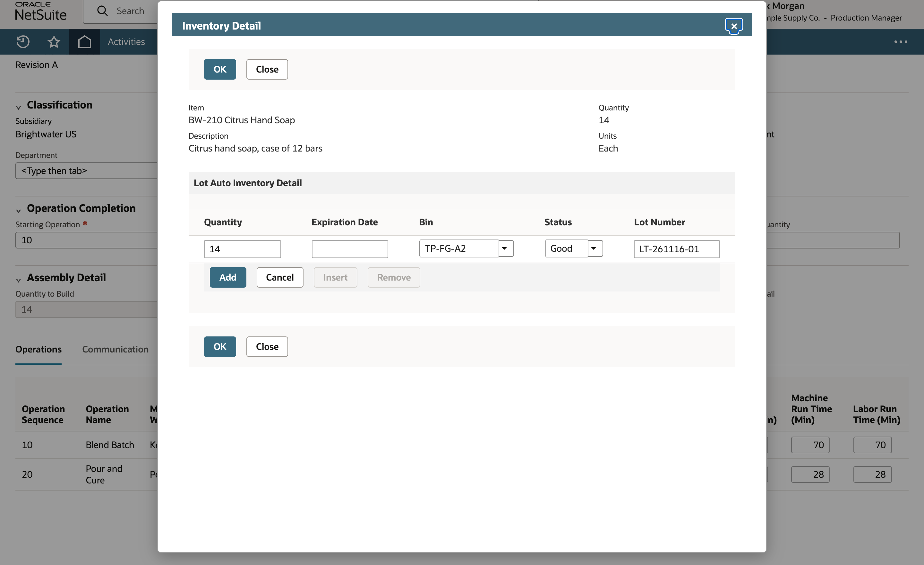Open the Recent Records history icon
The width and height of the screenshot is (924, 565).
[x=23, y=42]
